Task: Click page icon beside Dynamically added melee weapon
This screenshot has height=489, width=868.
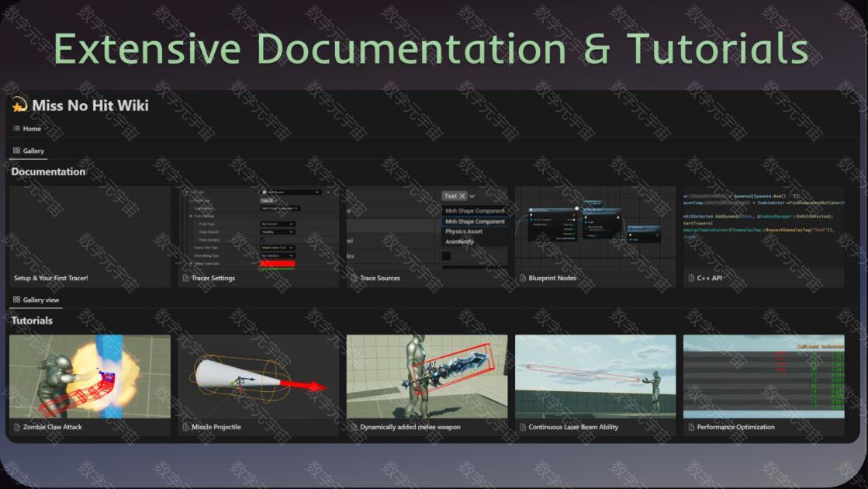Action: tap(354, 427)
